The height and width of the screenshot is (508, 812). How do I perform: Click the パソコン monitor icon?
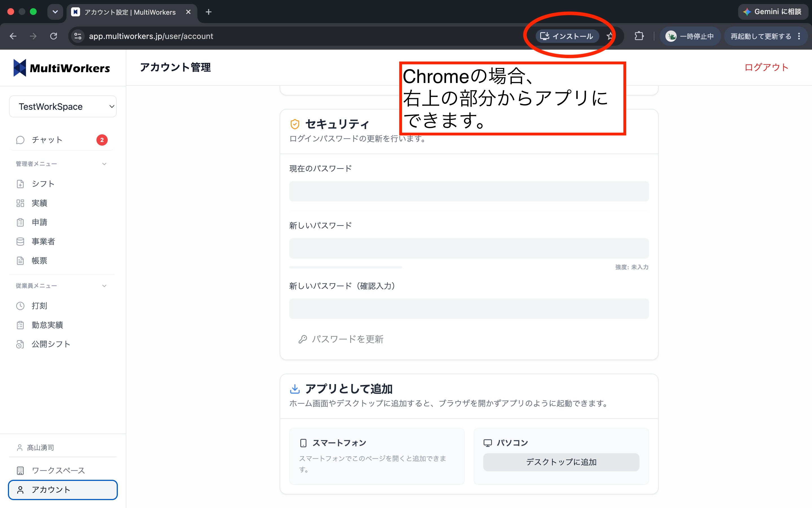coord(487,443)
